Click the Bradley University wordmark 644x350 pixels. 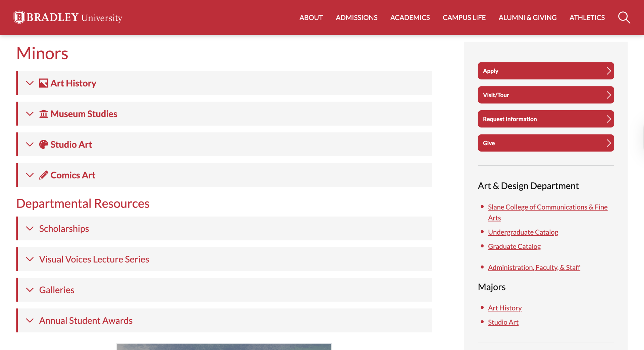click(74, 17)
